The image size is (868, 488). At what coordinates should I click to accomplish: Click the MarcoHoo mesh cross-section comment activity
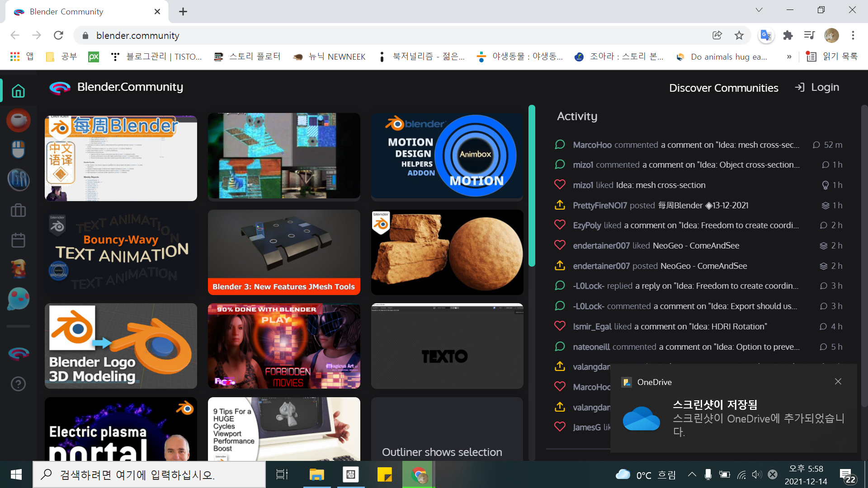[698, 145]
